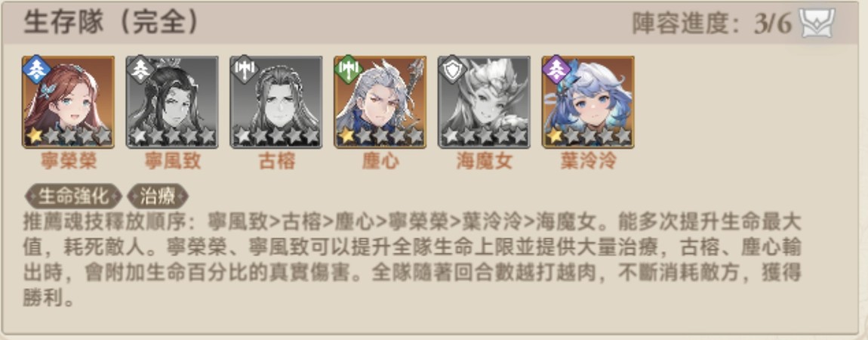Click the gray class badge on 寧風致

pos(140,70)
